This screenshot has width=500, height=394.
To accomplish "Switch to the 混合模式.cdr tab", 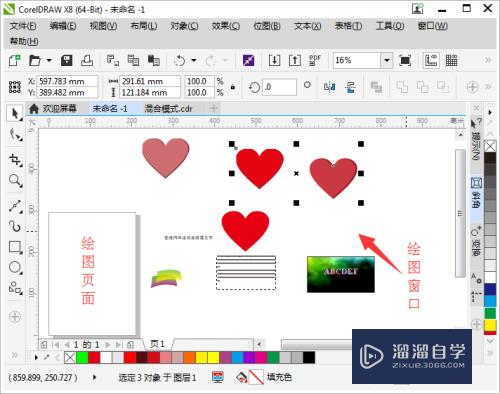I will coord(168,108).
